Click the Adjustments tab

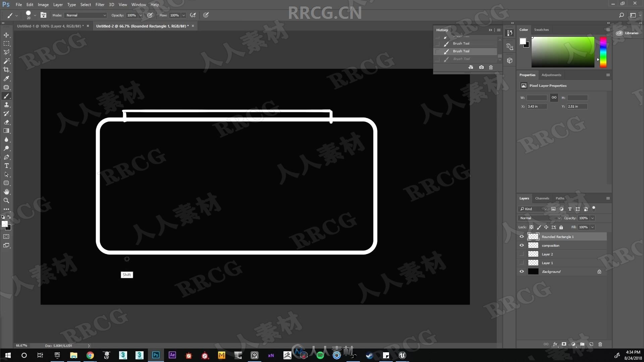(551, 75)
